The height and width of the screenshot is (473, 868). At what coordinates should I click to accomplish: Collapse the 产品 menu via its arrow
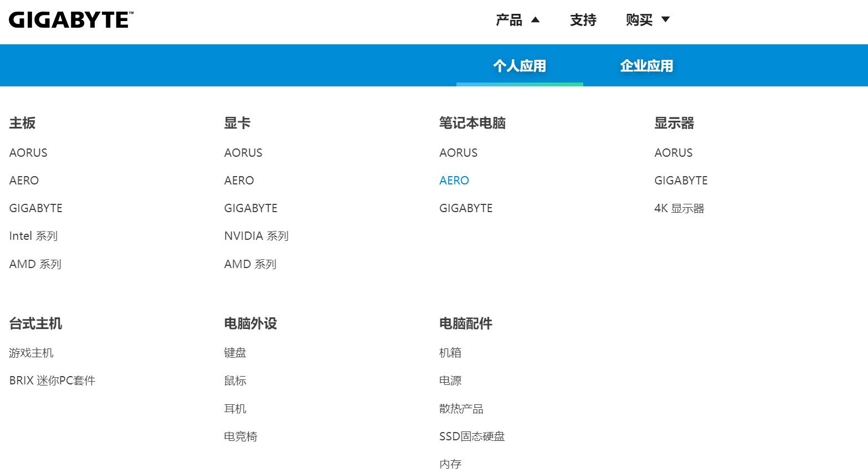(x=536, y=19)
